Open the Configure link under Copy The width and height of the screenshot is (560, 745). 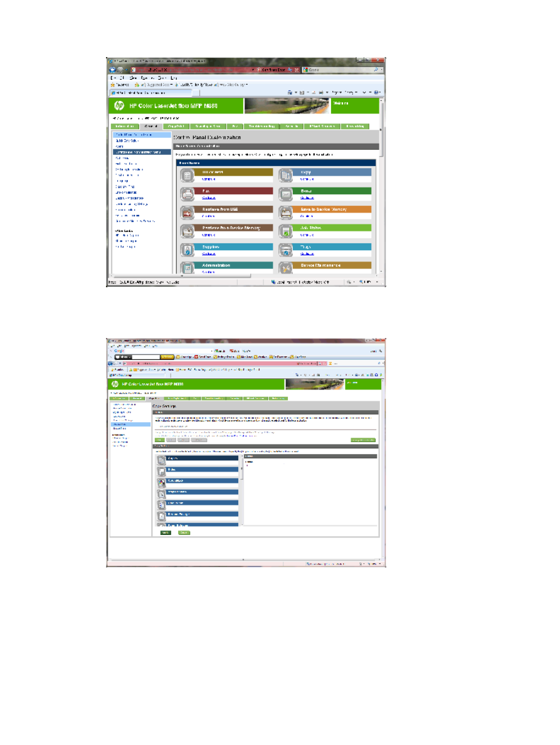307,179
